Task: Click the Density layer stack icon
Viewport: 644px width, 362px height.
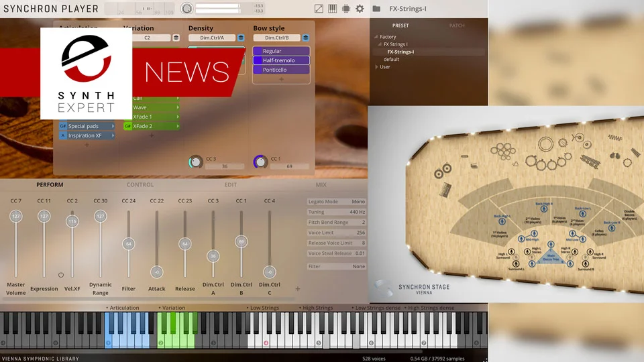Action: pos(241,38)
